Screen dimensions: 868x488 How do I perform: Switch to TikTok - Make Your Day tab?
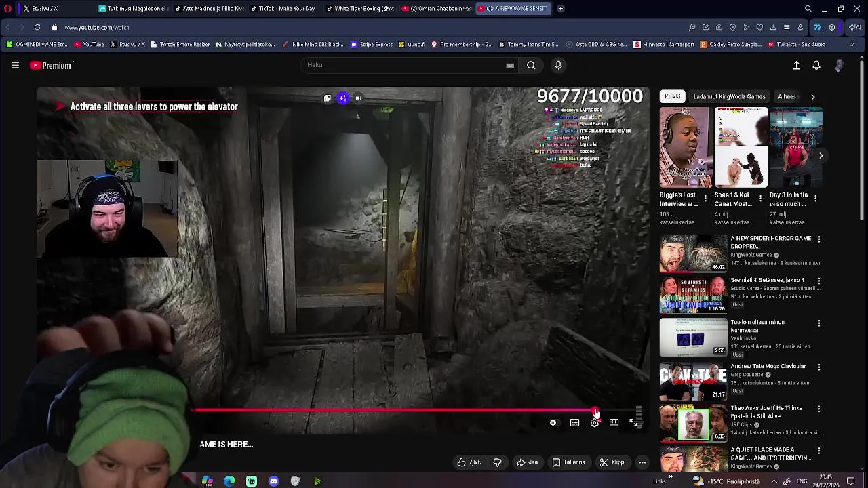pyautogui.click(x=282, y=9)
